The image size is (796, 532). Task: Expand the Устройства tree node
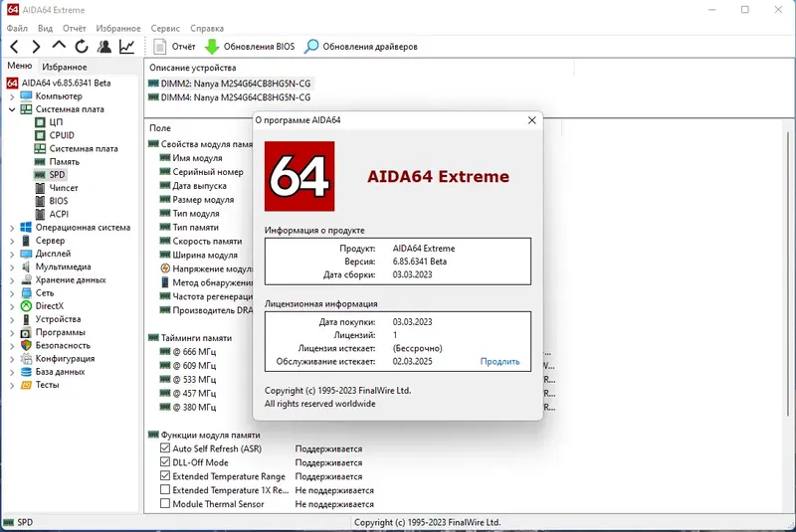(x=12, y=319)
